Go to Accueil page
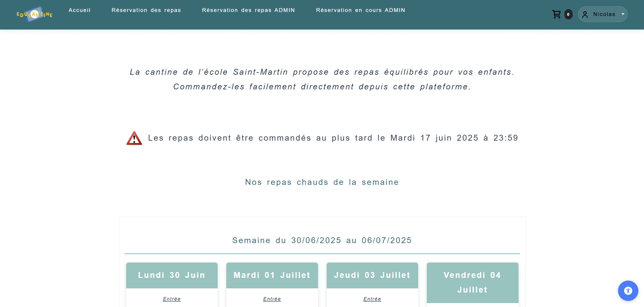Viewport: 644px width, 307px height. pyautogui.click(x=79, y=10)
